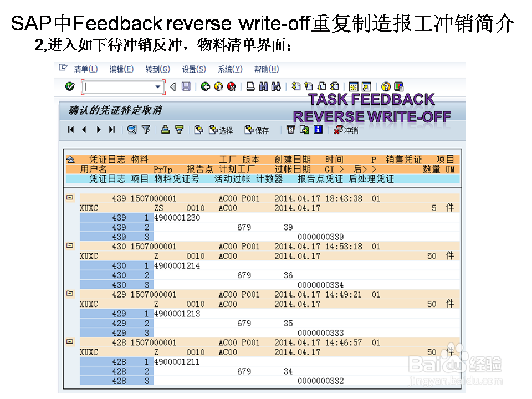Click the Print icon in standard toolbar
The height and width of the screenshot is (399, 532).
pos(250,86)
